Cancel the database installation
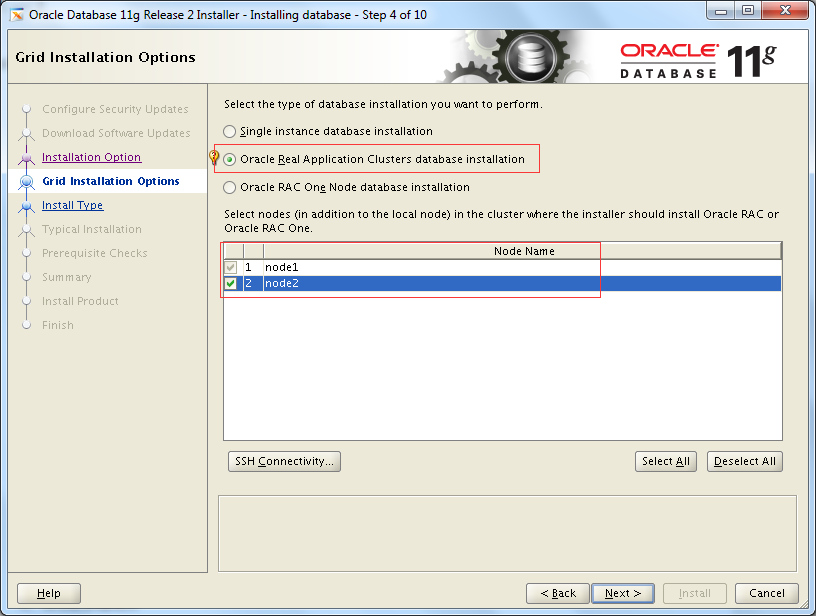 pos(767,593)
